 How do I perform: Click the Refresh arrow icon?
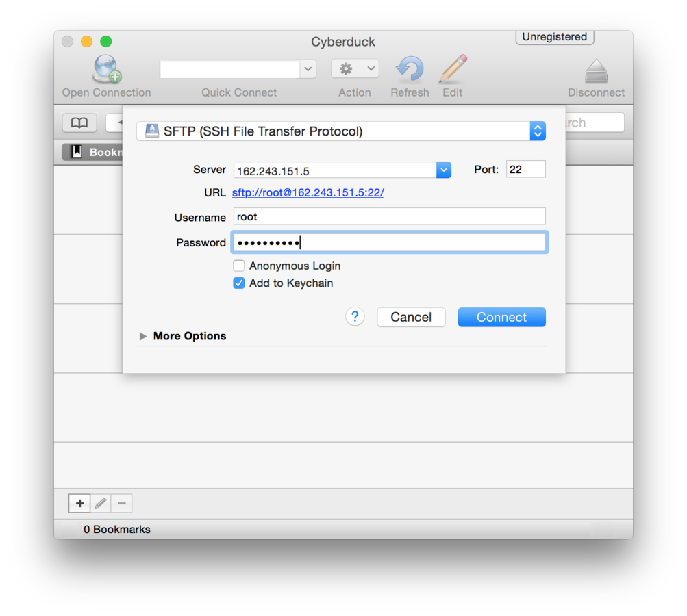point(410,68)
